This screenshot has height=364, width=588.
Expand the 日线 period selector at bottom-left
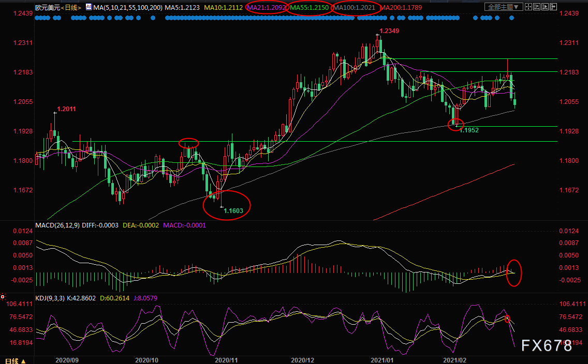(x=16, y=360)
